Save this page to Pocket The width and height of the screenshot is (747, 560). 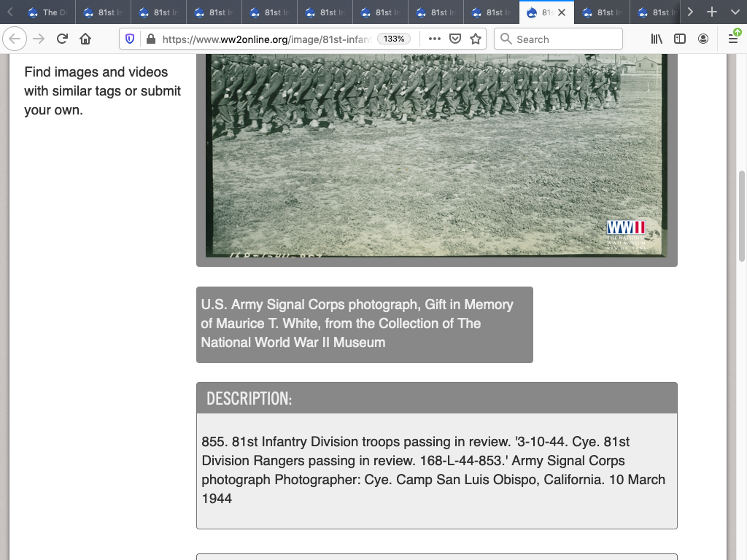point(455,39)
